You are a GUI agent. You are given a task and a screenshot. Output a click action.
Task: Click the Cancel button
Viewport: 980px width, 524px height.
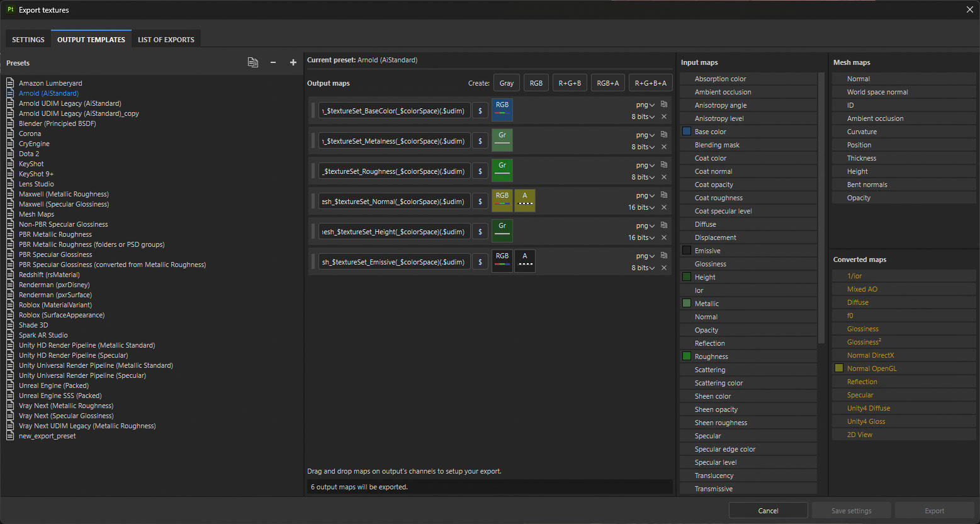click(769, 511)
